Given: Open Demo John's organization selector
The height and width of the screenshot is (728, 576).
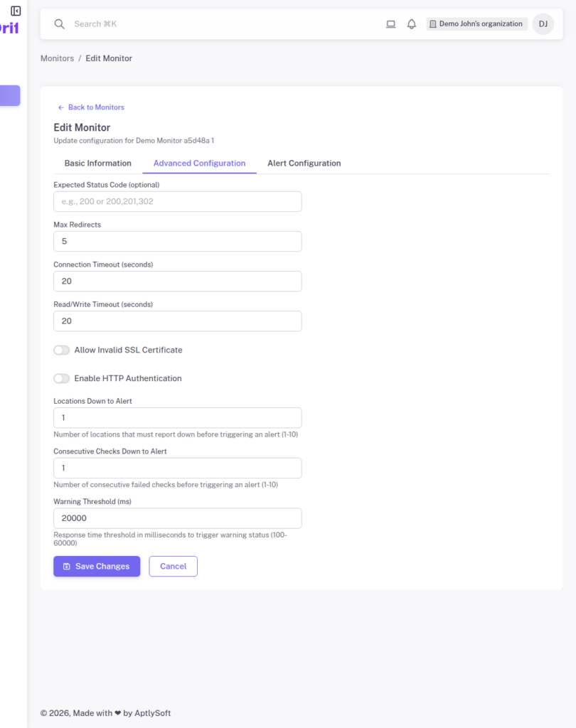Looking at the screenshot, I should pyautogui.click(x=476, y=23).
